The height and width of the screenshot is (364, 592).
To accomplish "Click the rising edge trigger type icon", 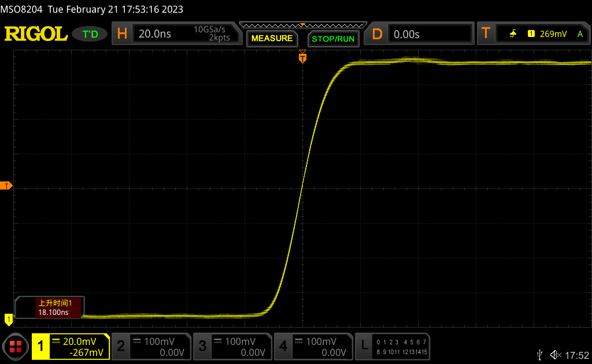I will (x=513, y=34).
